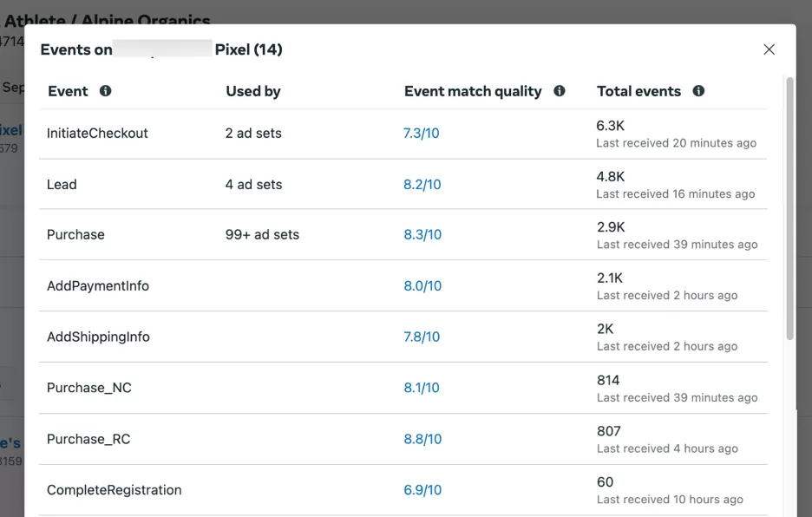Click the 2 ad sets entry
The height and width of the screenshot is (517, 812).
[x=253, y=134]
